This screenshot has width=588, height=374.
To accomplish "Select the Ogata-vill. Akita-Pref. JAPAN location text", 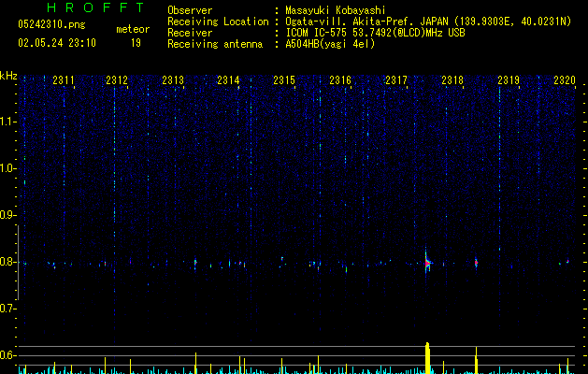I will coord(428,22).
